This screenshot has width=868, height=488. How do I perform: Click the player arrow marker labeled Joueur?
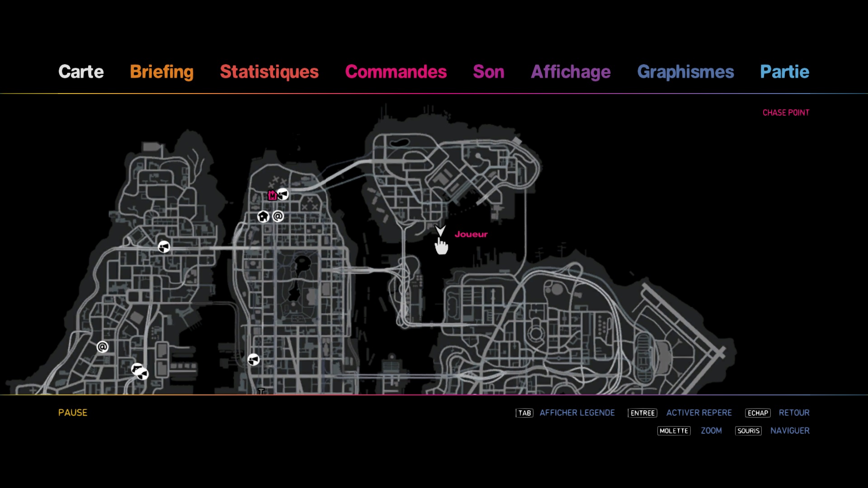pyautogui.click(x=440, y=230)
